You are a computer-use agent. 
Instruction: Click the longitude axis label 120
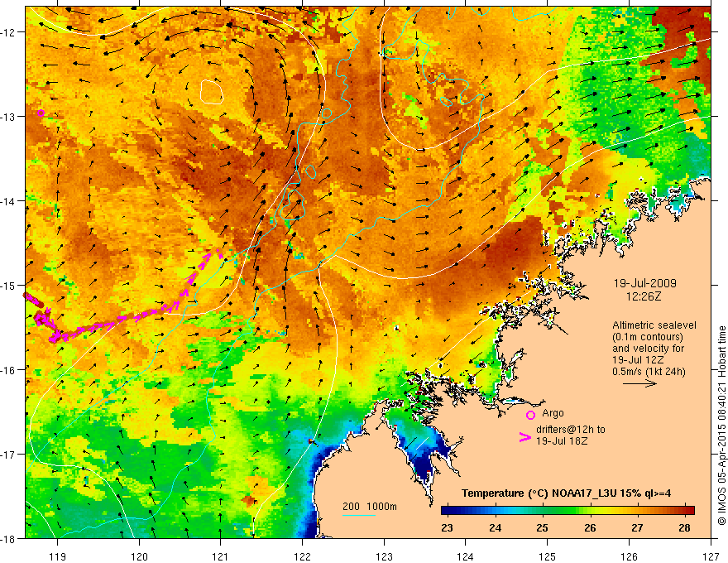pos(139,557)
